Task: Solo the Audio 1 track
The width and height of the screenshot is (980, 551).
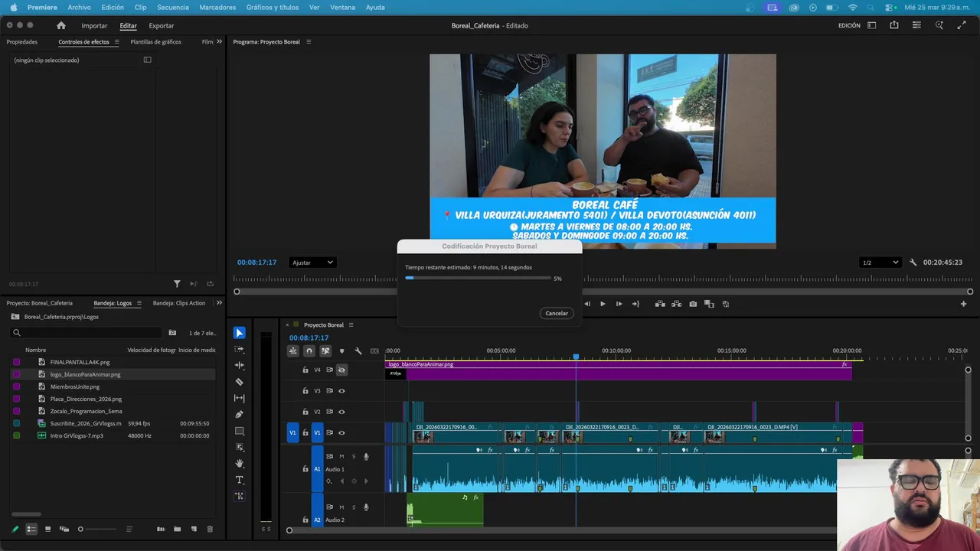Action: tap(354, 457)
